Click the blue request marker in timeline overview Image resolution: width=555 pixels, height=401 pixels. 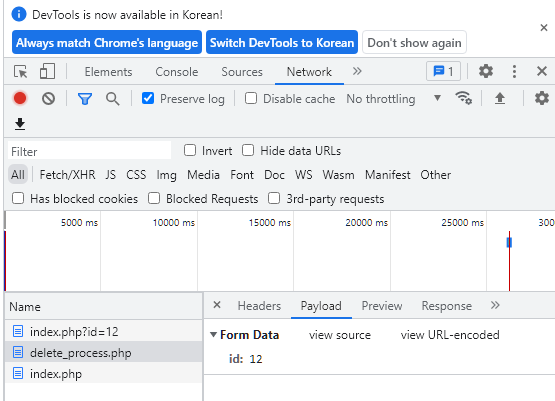(509, 242)
